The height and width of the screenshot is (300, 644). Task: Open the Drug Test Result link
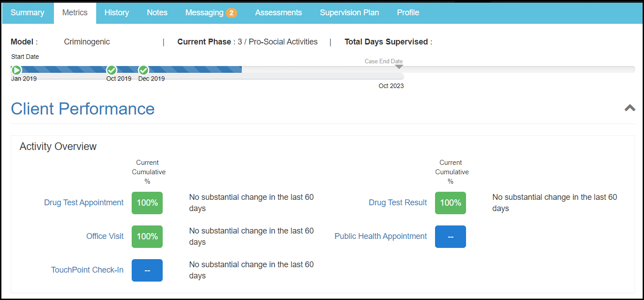[x=398, y=203]
